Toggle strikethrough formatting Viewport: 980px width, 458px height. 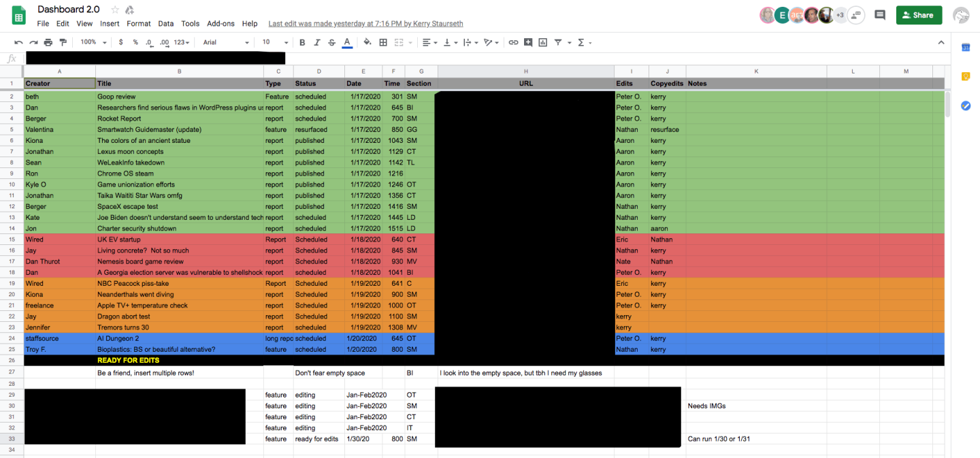point(331,42)
